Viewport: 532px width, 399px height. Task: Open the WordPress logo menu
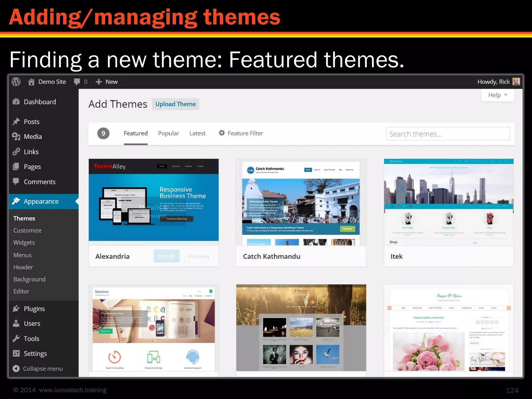[16, 82]
